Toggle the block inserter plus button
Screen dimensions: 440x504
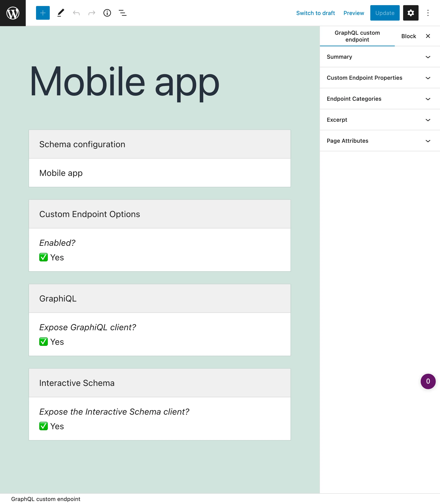(x=43, y=13)
